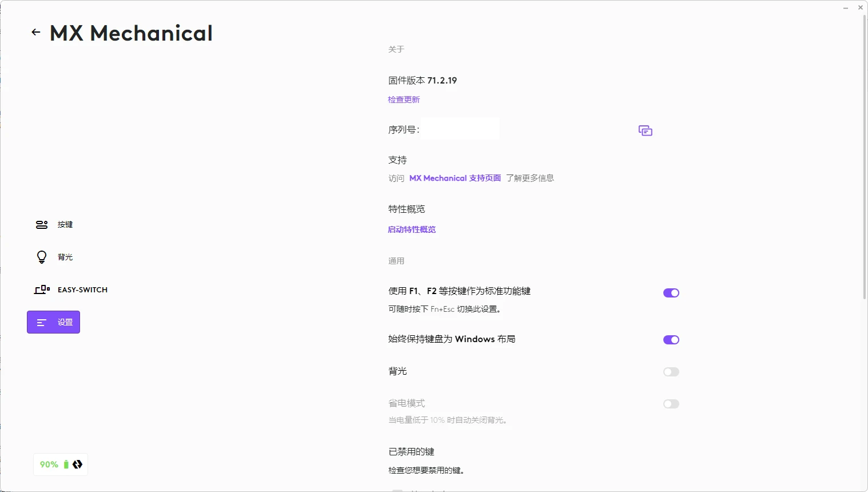
Task: Open the 按键 section from sidebar text
Action: pos(65,224)
